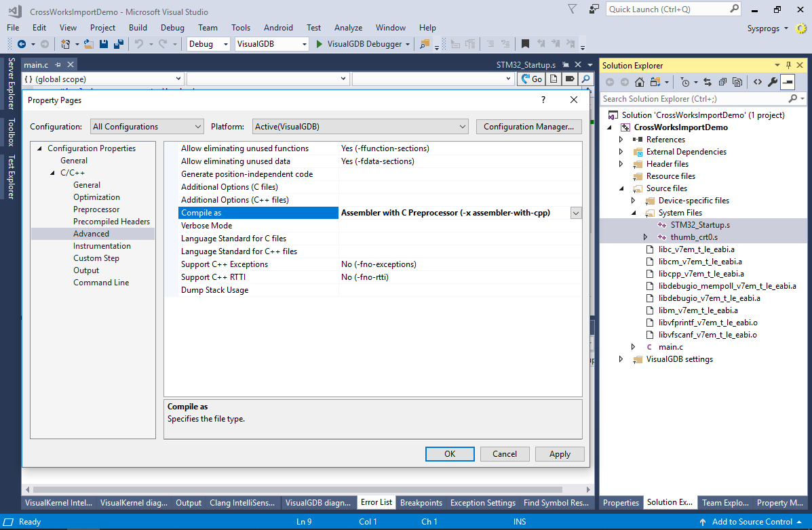Click the Home icon in Solution Explorer
This screenshot has width=812, height=530.
click(x=640, y=82)
